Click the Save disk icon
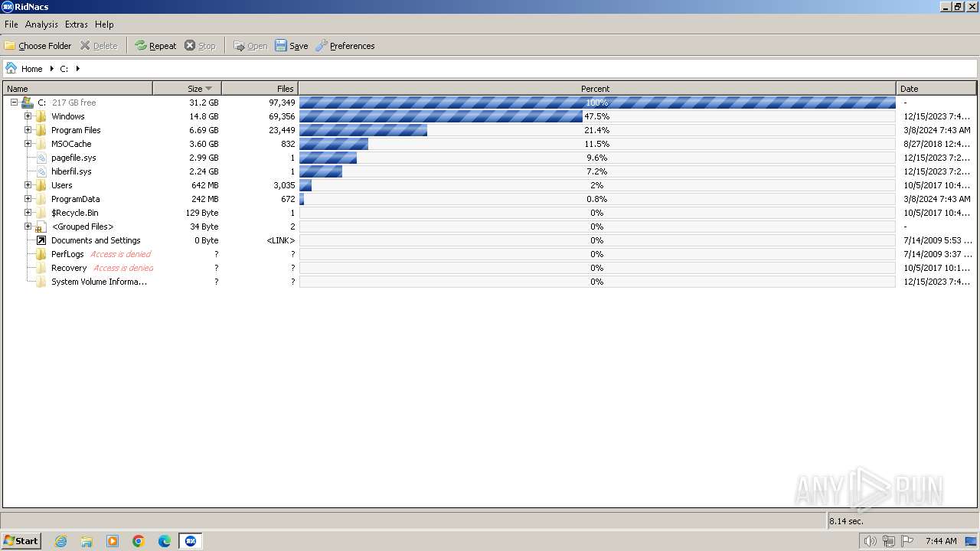This screenshot has width=980, height=551. [x=281, y=46]
